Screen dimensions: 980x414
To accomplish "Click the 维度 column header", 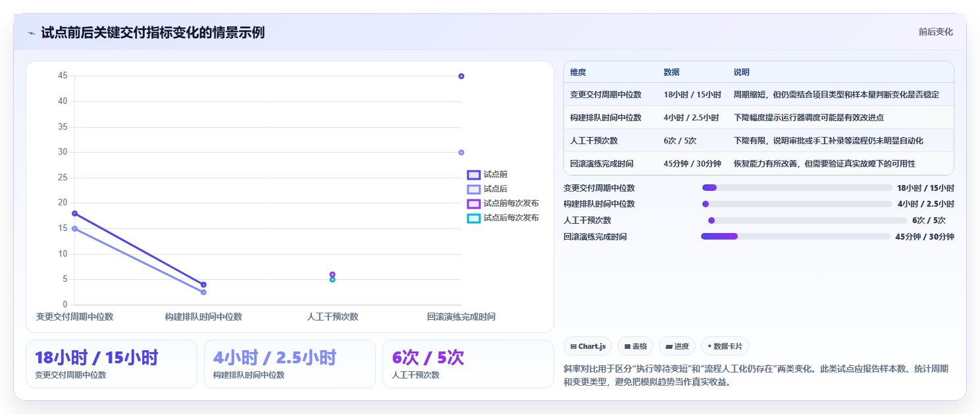I will coord(578,72).
